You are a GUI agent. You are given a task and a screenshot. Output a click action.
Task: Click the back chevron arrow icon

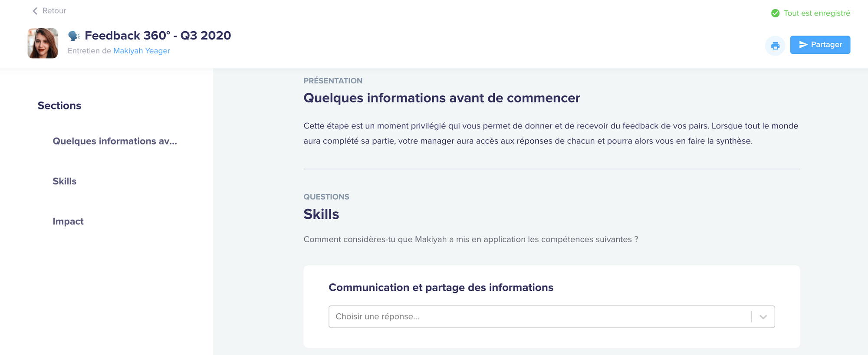(35, 11)
